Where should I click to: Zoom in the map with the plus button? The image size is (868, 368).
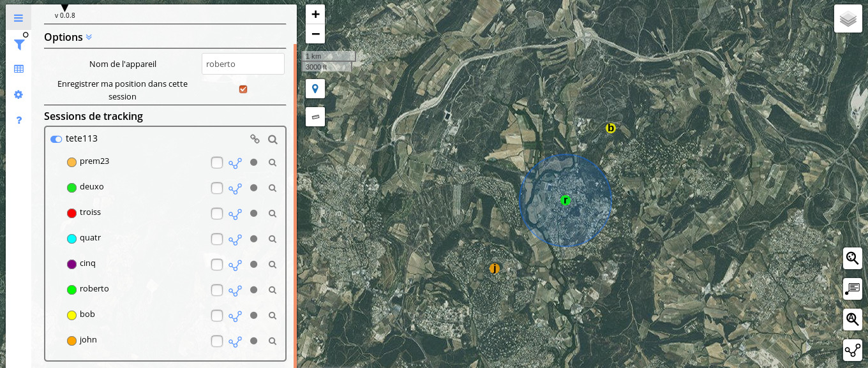(x=315, y=15)
